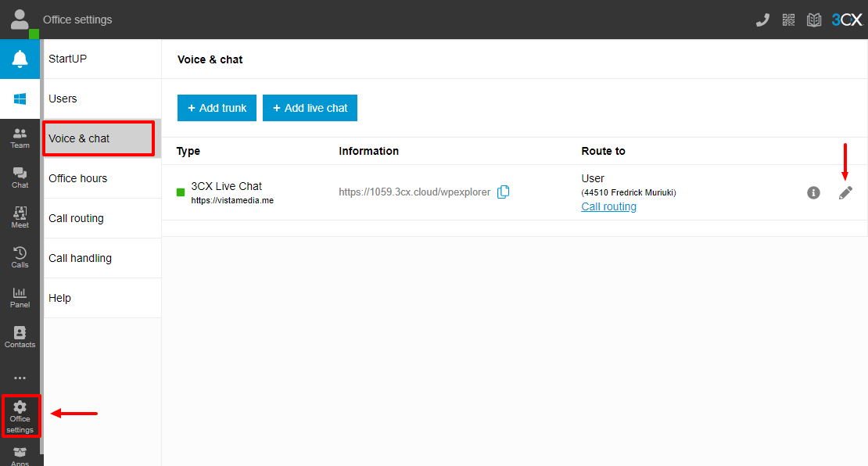View the Calls history
The width and height of the screenshot is (868, 466).
click(x=20, y=258)
